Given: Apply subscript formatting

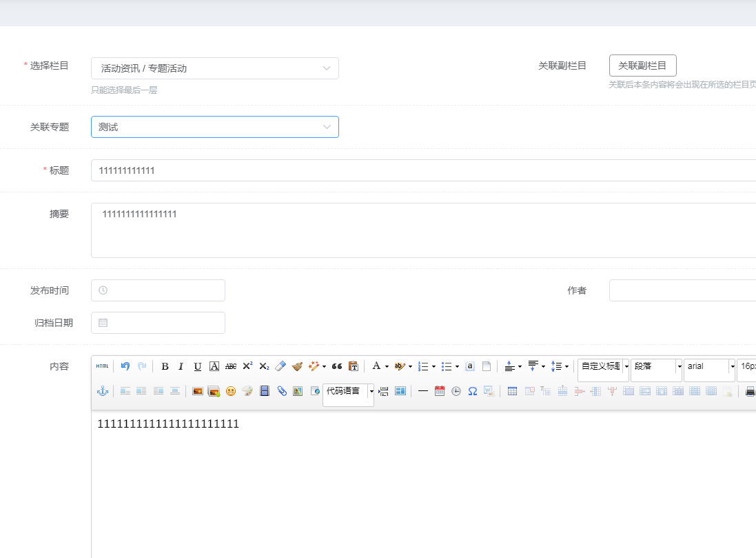Looking at the screenshot, I should [x=264, y=366].
